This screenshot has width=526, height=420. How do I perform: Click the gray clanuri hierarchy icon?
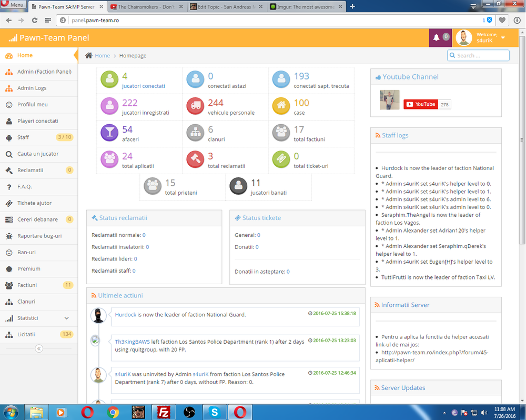(x=196, y=133)
